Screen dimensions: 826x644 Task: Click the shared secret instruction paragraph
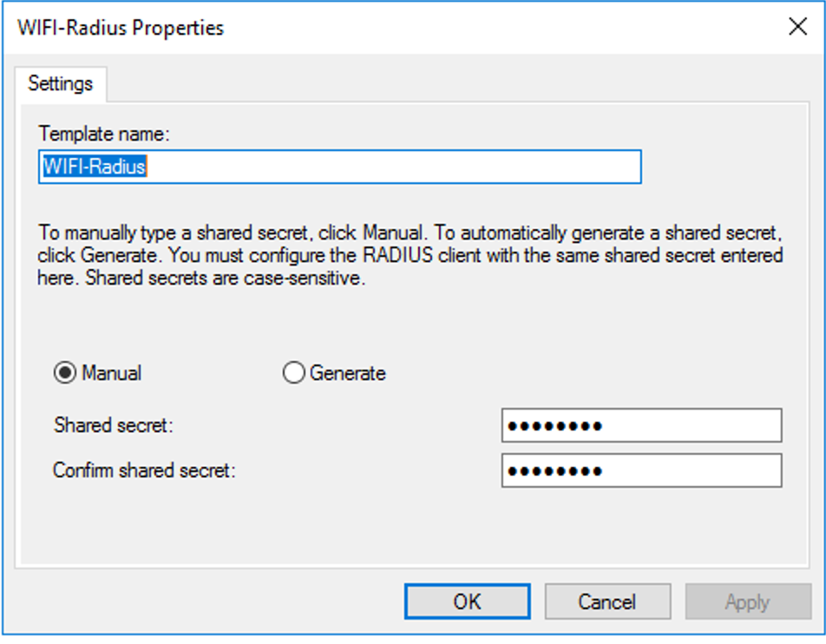(410, 257)
